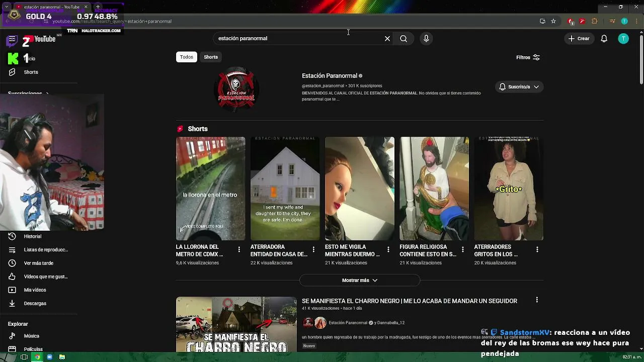The height and width of the screenshot is (362, 644).
Task: Click the Chrome address bar URL
Action: point(112,21)
